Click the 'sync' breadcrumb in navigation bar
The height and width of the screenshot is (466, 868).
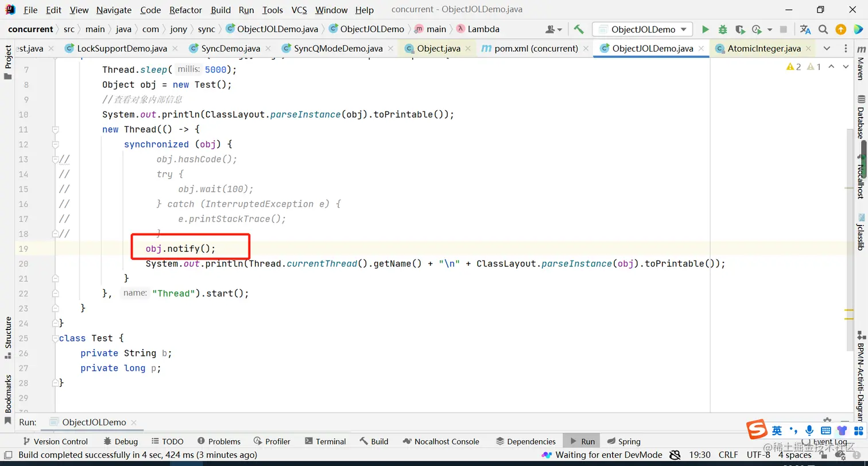(x=206, y=29)
